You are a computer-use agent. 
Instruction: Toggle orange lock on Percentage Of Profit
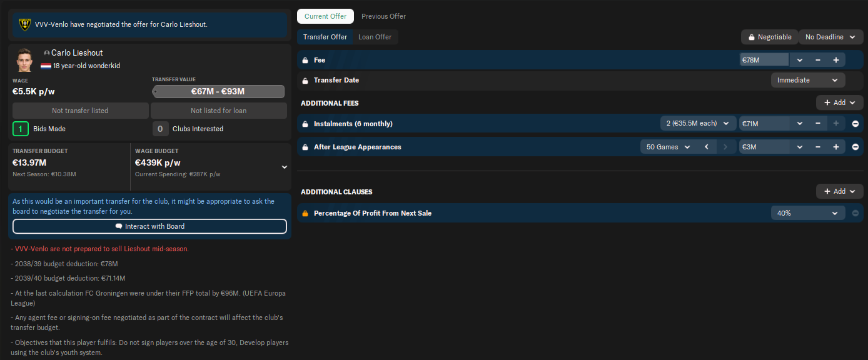[x=305, y=213]
